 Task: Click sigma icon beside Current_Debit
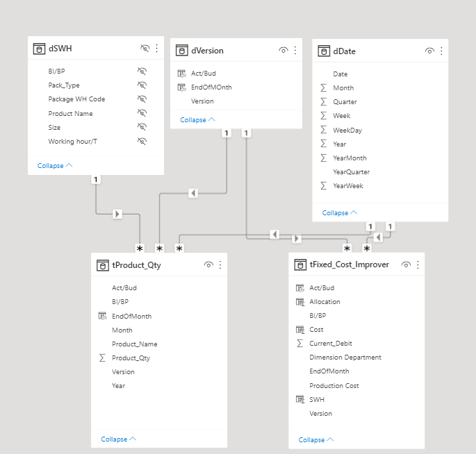click(300, 344)
